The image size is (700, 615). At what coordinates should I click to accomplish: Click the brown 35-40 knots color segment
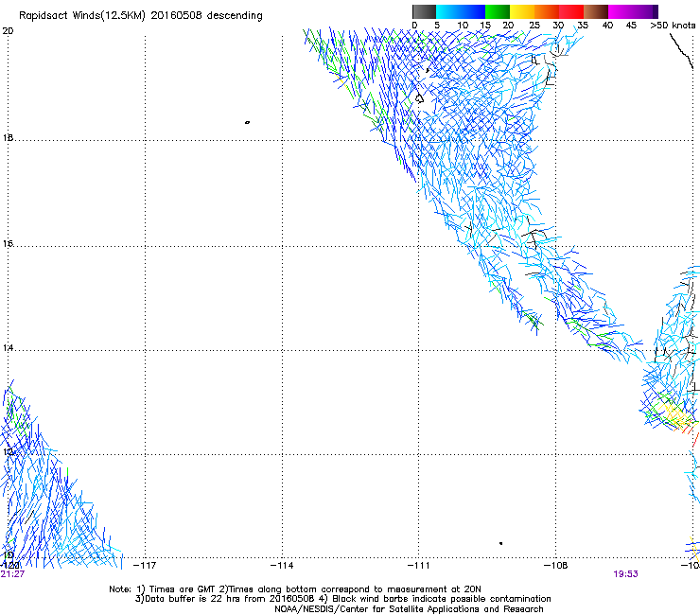click(596, 11)
